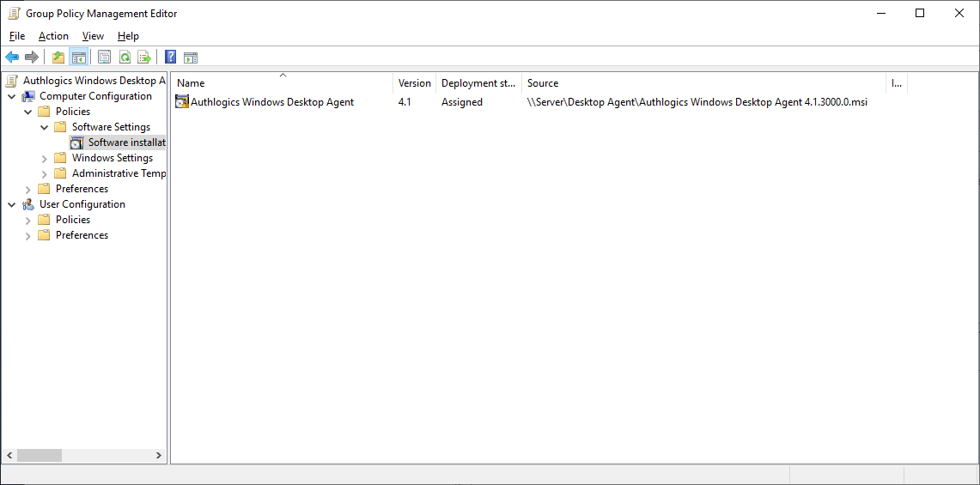Open the Help question mark icon

[170, 58]
